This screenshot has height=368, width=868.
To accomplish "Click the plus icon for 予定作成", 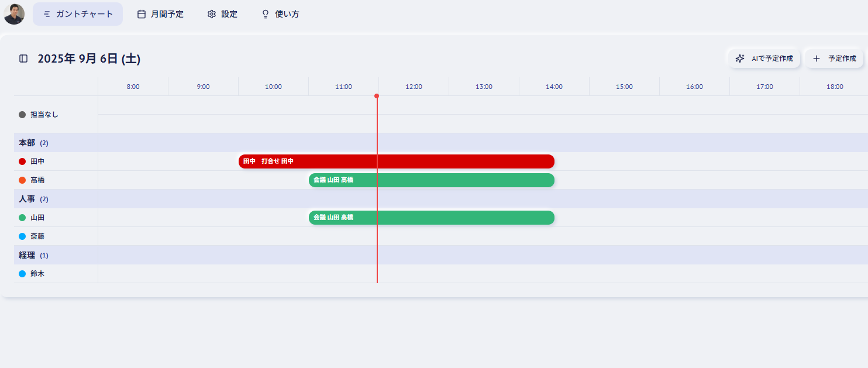I will click(x=817, y=59).
